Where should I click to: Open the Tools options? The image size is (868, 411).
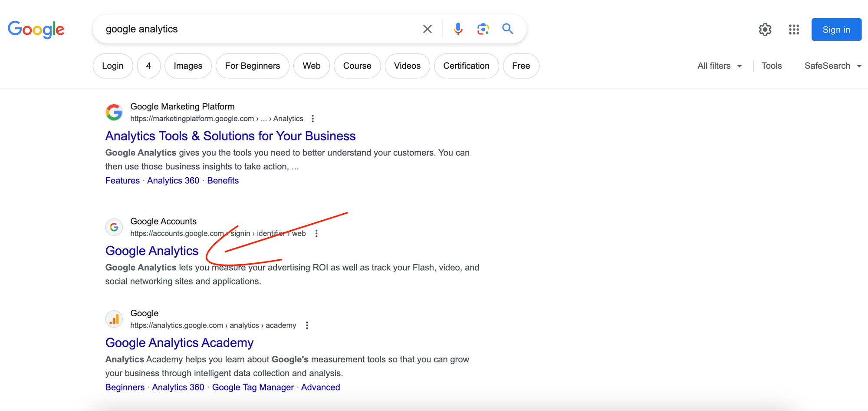tap(772, 66)
